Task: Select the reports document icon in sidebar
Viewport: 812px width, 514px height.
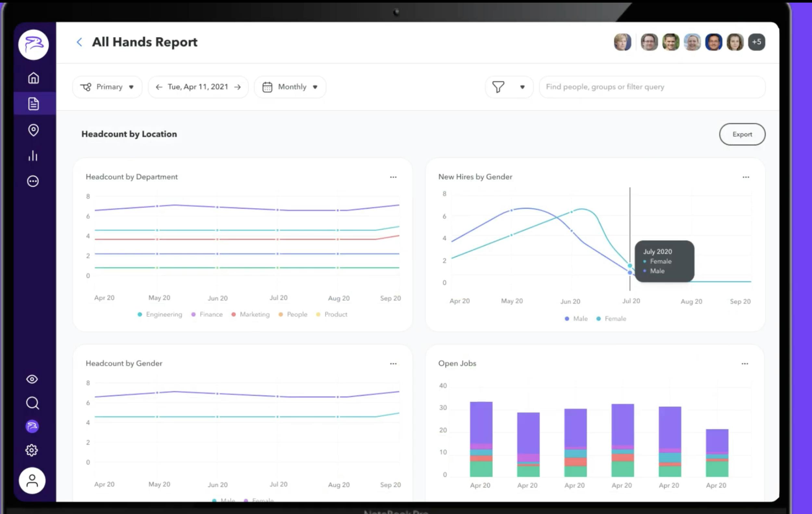Action: click(x=33, y=104)
